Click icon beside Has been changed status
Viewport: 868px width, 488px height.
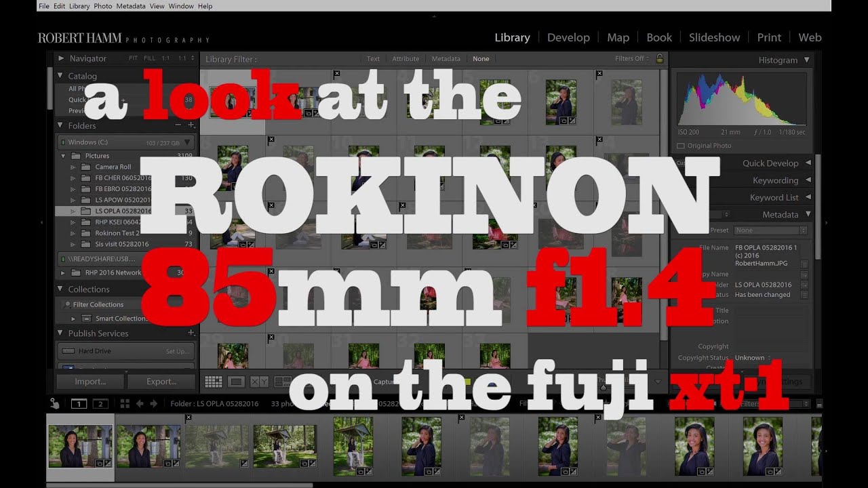coord(804,296)
